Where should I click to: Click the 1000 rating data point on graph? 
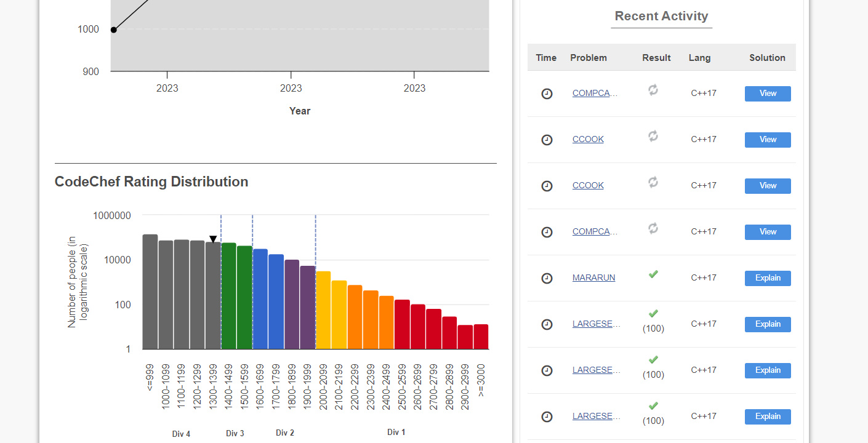click(113, 30)
